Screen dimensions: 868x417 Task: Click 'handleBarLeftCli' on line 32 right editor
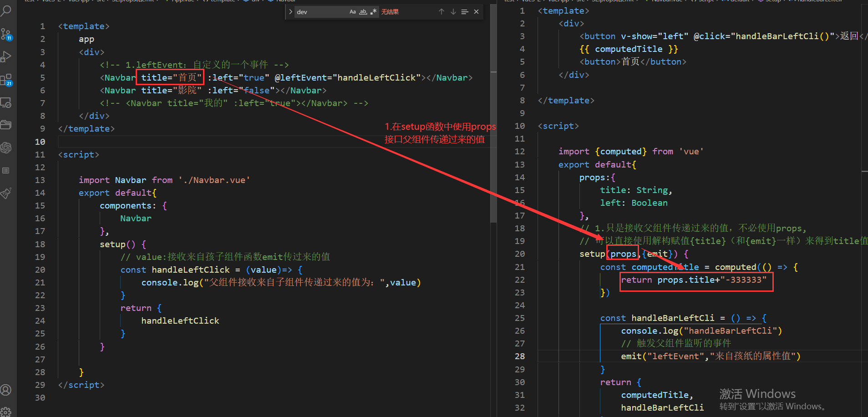tap(662, 407)
